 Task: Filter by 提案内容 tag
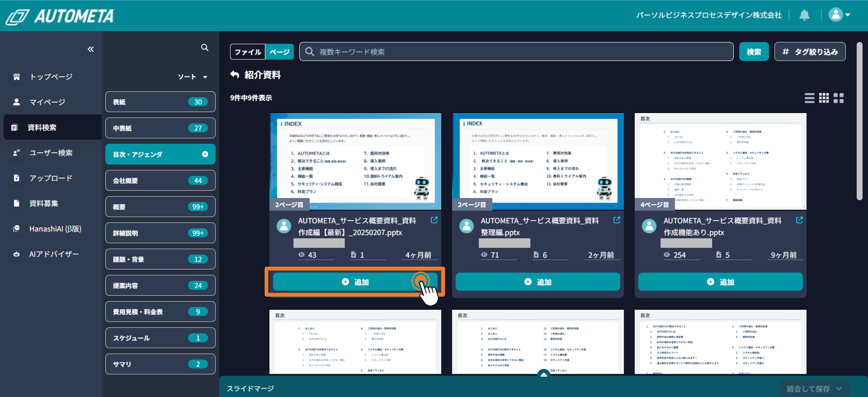(x=161, y=285)
